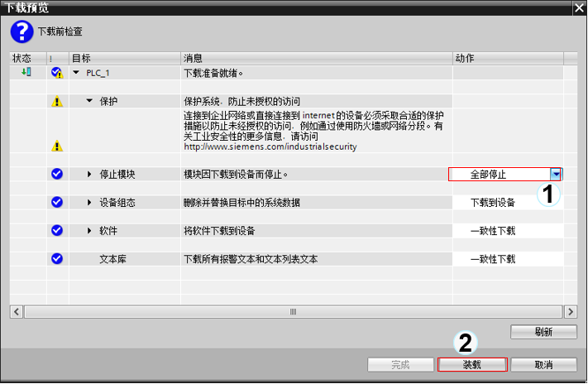Expand the 软件 row
The height and width of the screenshot is (384, 588).
click(x=90, y=231)
